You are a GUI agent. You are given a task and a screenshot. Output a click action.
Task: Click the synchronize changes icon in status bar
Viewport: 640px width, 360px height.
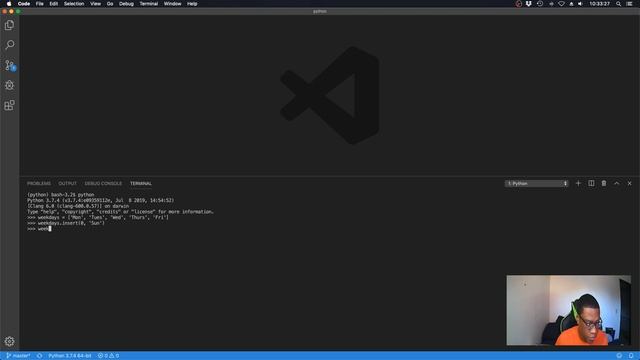pos(40,356)
